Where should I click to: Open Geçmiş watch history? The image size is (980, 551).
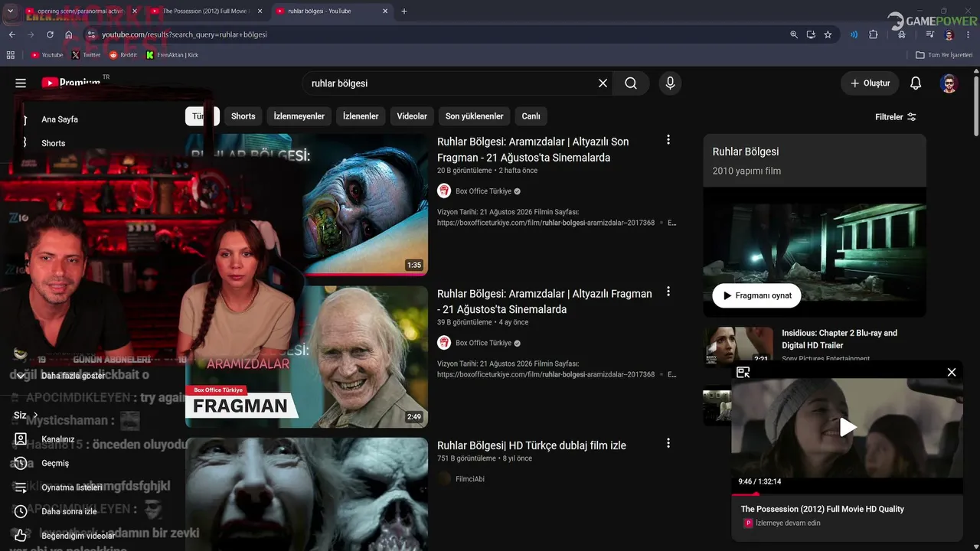click(x=55, y=463)
